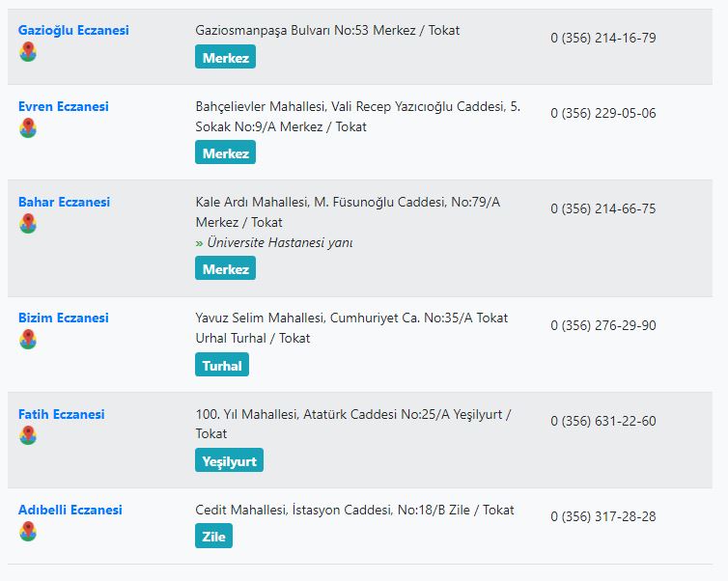Click phone number 0 (356) 317-28-28

point(603,516)
